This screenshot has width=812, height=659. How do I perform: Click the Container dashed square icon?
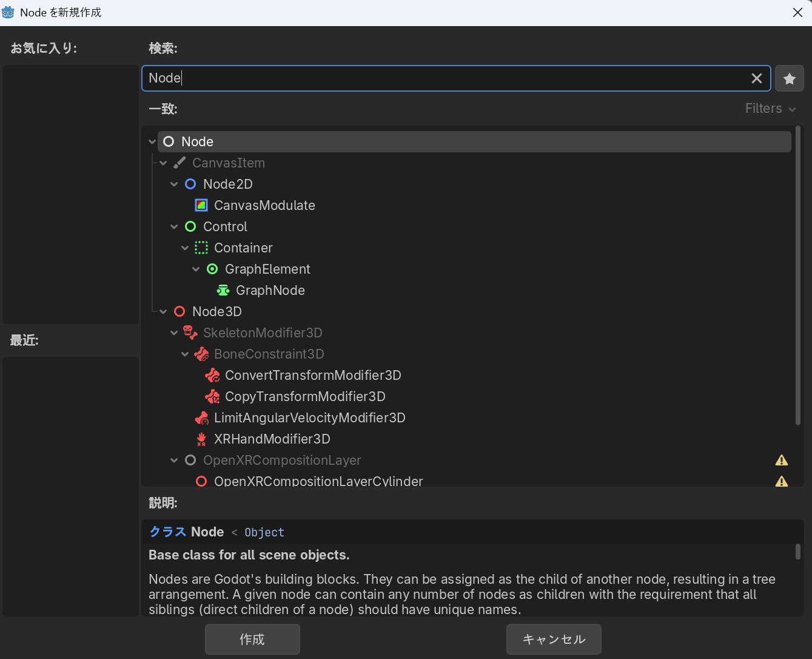click(x=201, y=248)
